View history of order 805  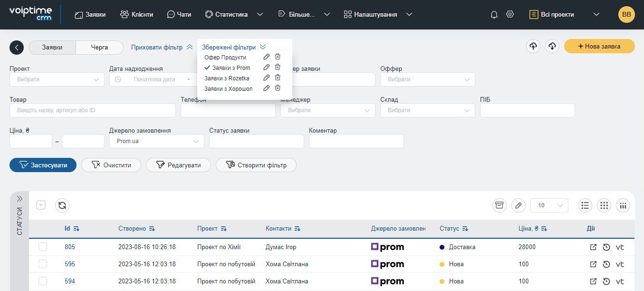(x=606, y=247)
